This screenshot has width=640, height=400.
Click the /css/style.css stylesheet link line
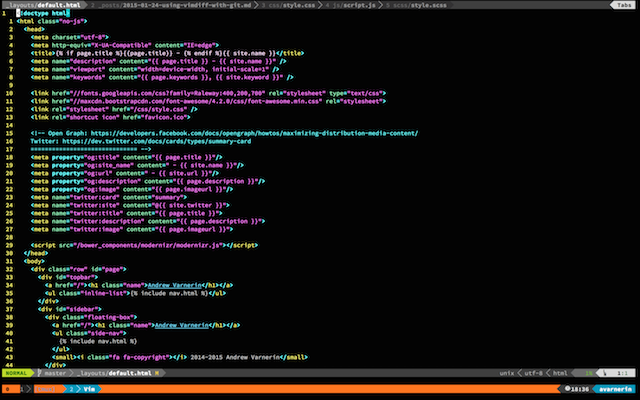[114, 109]
